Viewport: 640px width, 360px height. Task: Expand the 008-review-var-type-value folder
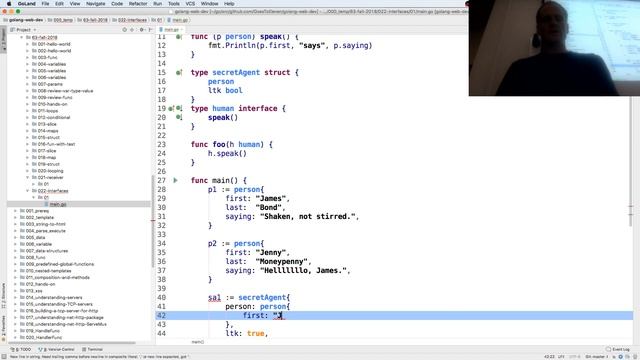point(28,91)
